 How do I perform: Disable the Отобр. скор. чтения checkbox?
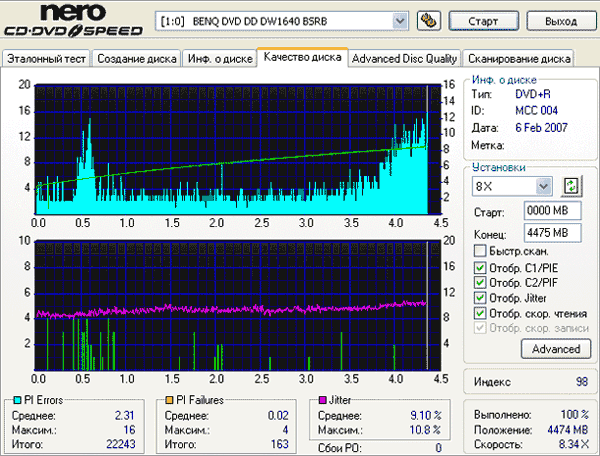[x=480, y=313]
